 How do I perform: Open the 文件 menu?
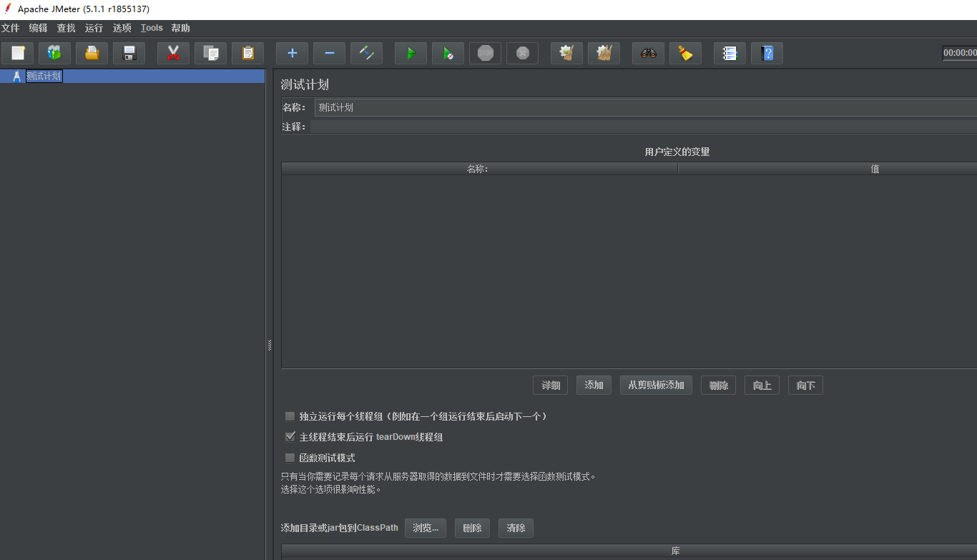click(x=11, y=28)
